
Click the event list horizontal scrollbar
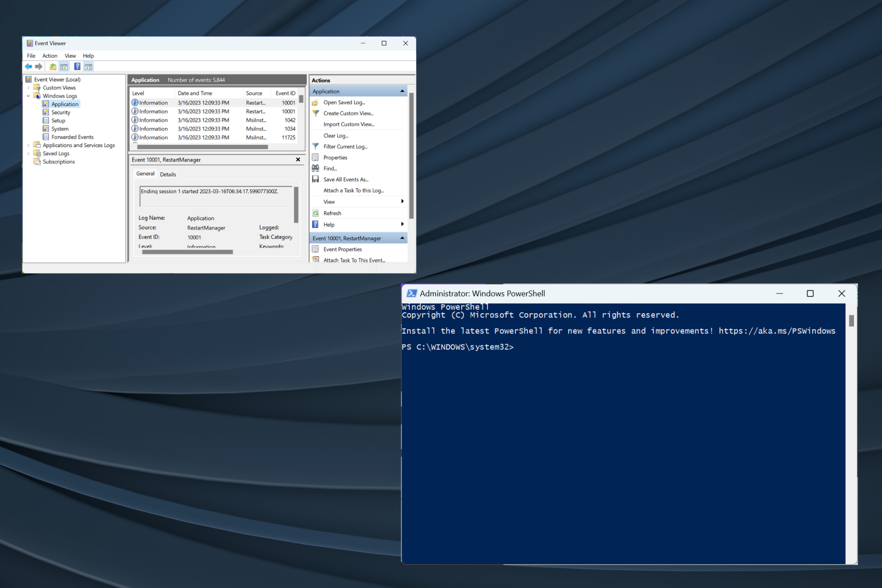[x=202, y=147]
